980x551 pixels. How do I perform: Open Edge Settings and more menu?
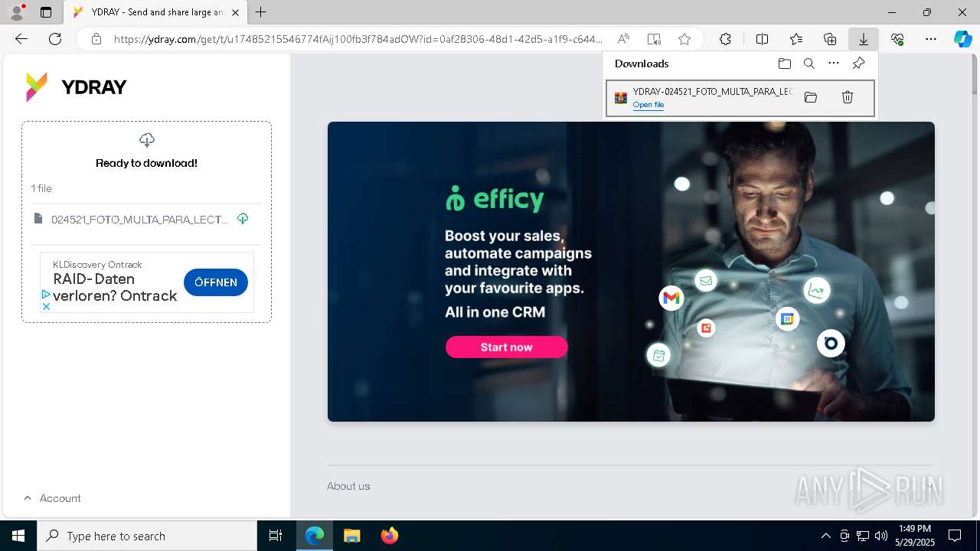931,39
